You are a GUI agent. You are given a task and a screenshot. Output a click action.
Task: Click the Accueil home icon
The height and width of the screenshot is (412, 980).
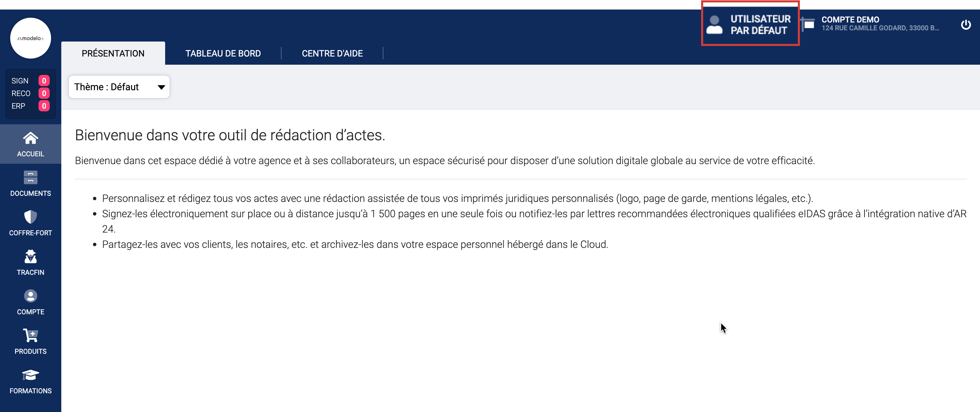[x=30, y=138]
